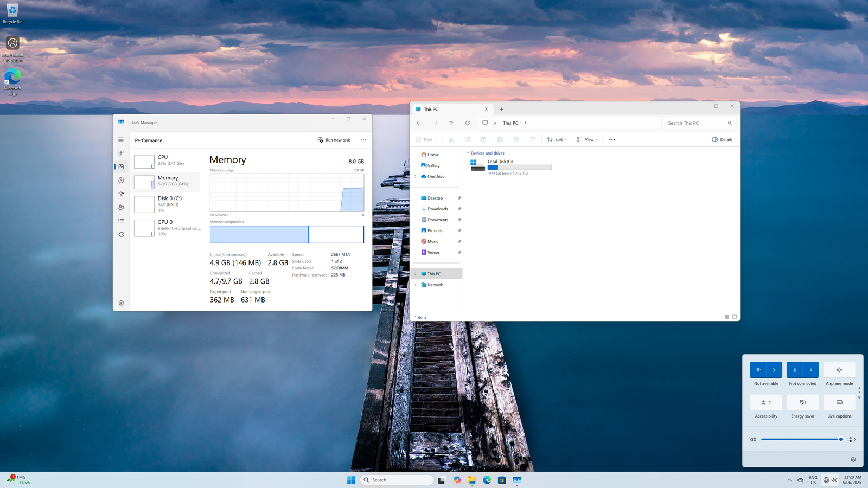Open the Details pane button
The width and height of the screenshot is (868, 488).
[722, 139]
